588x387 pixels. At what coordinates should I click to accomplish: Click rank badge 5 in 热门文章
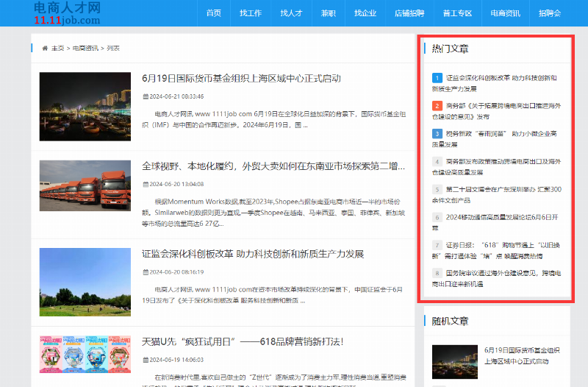click(437, 189)
